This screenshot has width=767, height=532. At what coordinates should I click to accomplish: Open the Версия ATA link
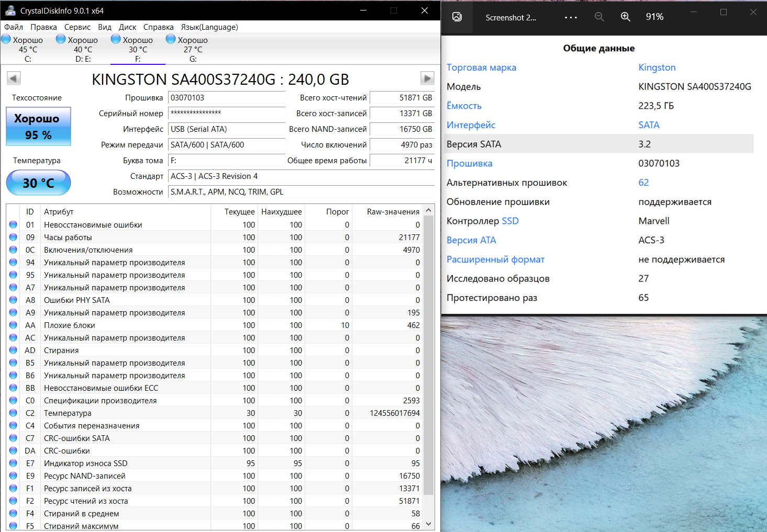tap(471, 240)
